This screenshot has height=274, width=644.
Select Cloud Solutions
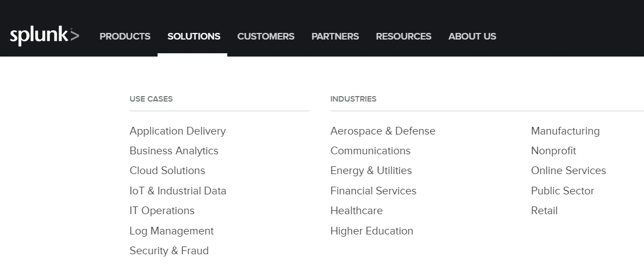[x=167, y=170]
